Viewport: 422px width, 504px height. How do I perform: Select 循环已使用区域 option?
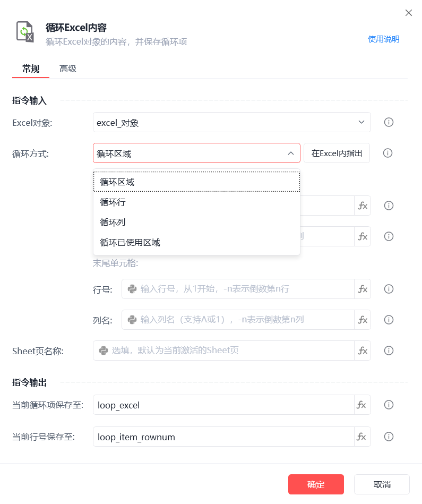pos(196,243)
